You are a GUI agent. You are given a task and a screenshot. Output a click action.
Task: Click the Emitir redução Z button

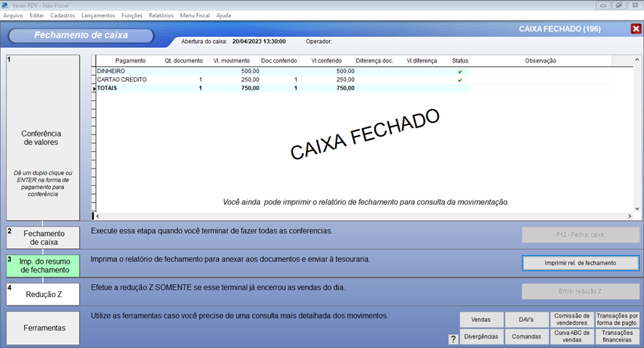tap(580, 291)
